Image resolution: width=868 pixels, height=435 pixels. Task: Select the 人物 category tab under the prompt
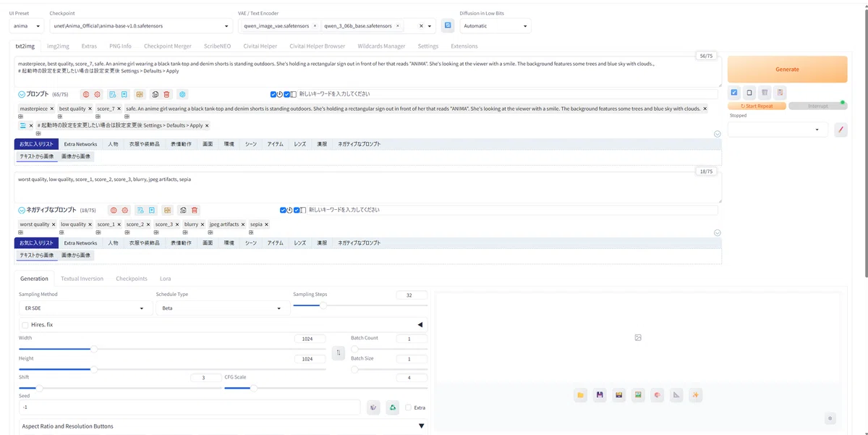point(113,144)
